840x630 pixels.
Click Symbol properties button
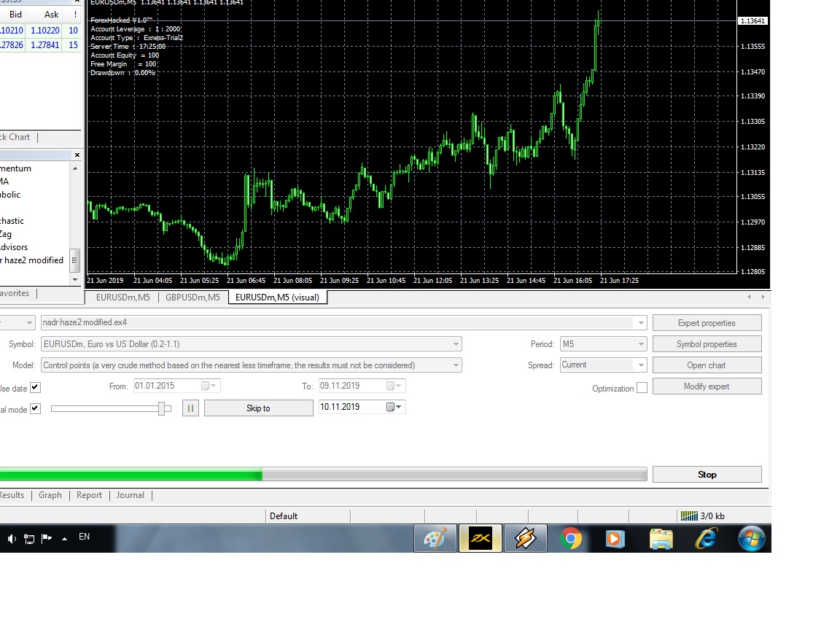(707, 344)
